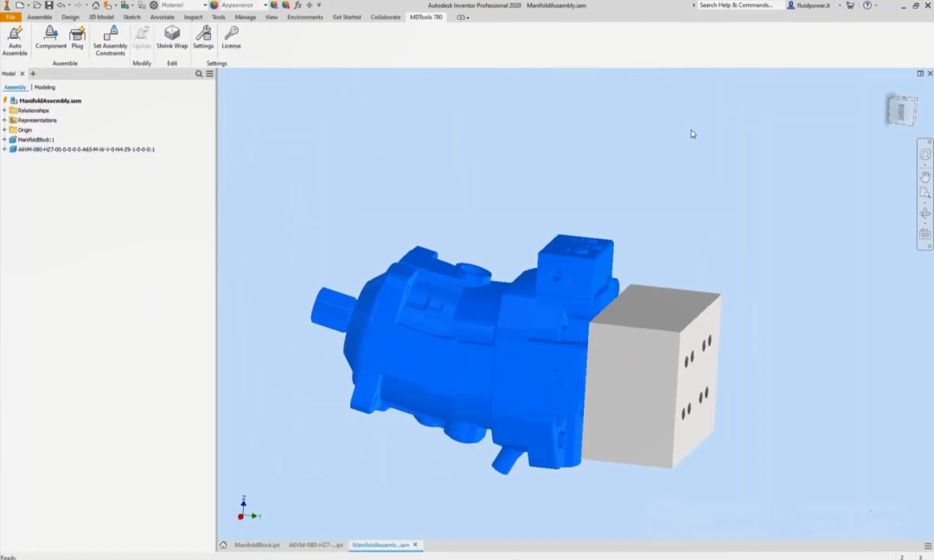934x560 pixels.
Task: Select the ManifoldBlock:1 tree item
Action: pos(35,139)
